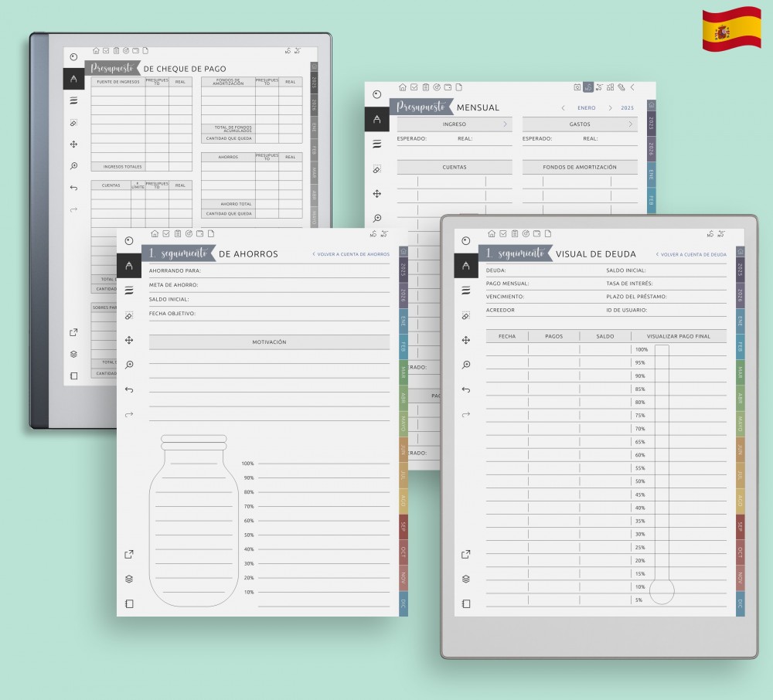
Task: Click 75% mark on debt thermometer
Action: (640, 415)
